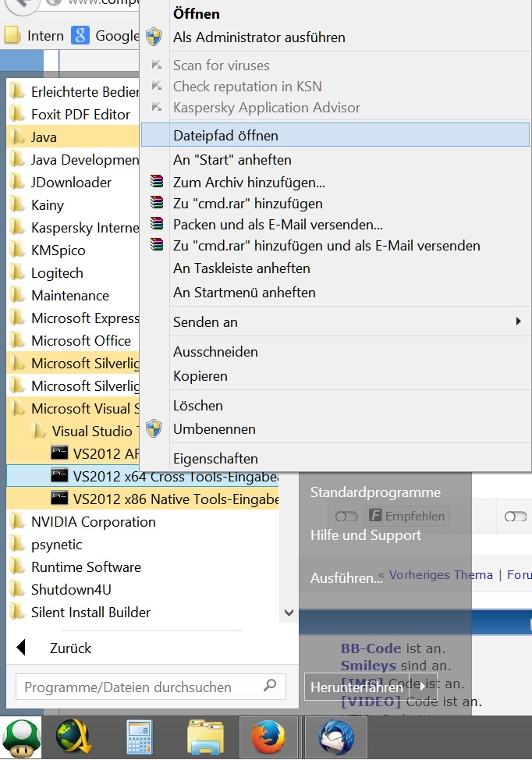Click the Maintenance folder entry
Image resolution: width=532 pixels, height=760 pixels.
click(73, 295)
